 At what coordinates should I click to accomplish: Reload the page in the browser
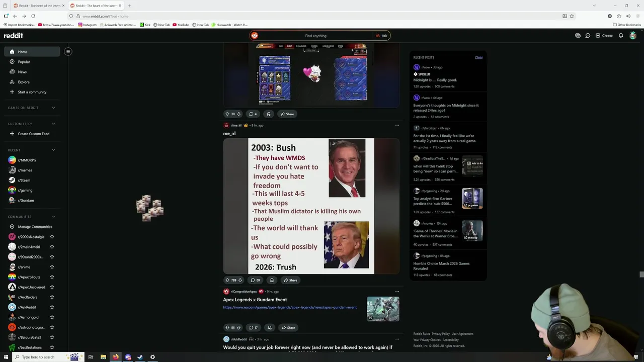pos(33,16)
